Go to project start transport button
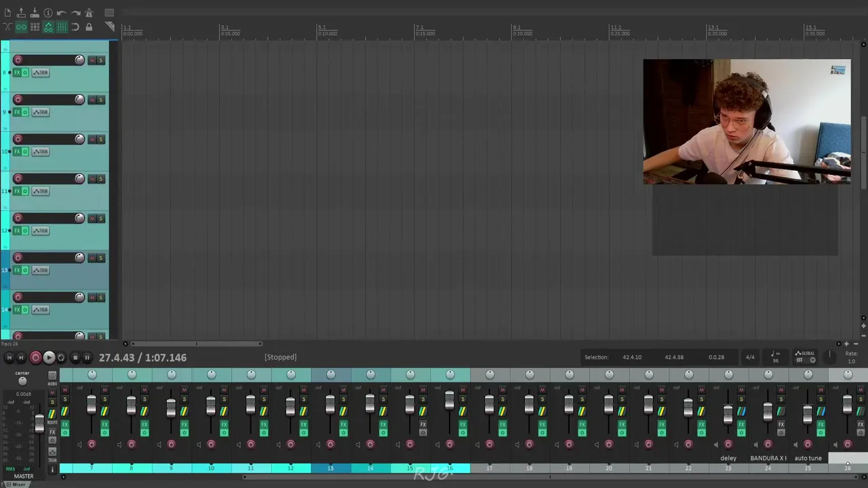This screenshot has width=868, height=488. [x=9, y=358]
